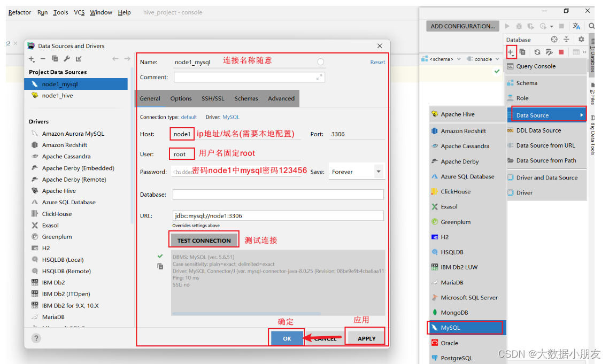The width and height of the screenshot is (609, 364).
Task: Click the Search magnifier icon at top right
Action: click(x=591, y=26)
